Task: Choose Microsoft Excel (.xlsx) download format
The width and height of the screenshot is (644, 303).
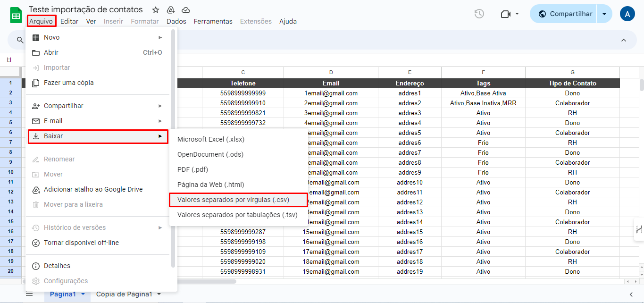Action: pyautogui.click(x=211, y=139)
